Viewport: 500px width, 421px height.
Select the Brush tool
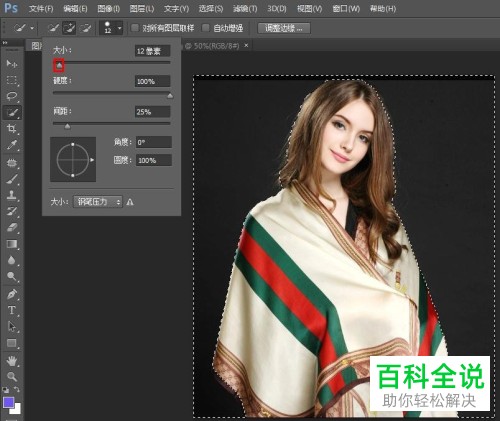coord(12,179)
